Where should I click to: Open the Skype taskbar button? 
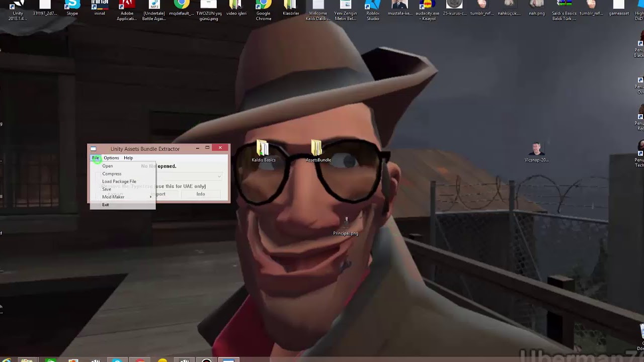117,359
